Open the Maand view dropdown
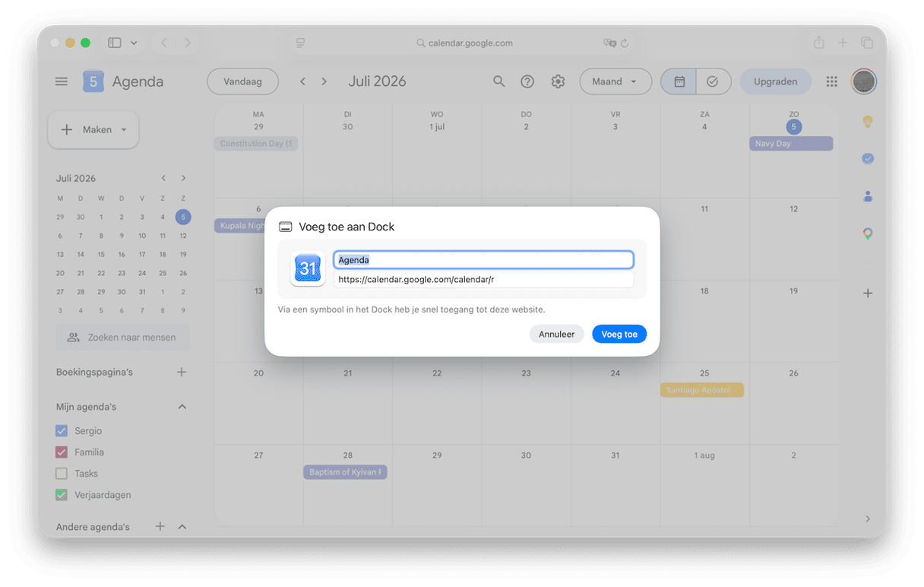This screenshot has height=587, width=924. [x=615, y=81]
